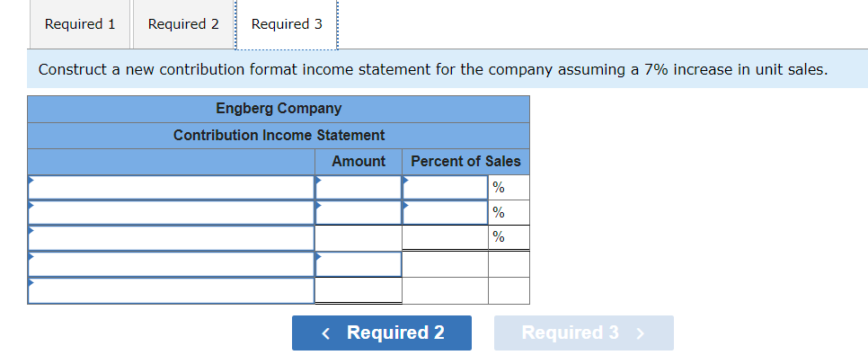This screenshot has height=355, width=868.
Task: Click the right chevron on Required 3 button
Action: pos(641,333)
